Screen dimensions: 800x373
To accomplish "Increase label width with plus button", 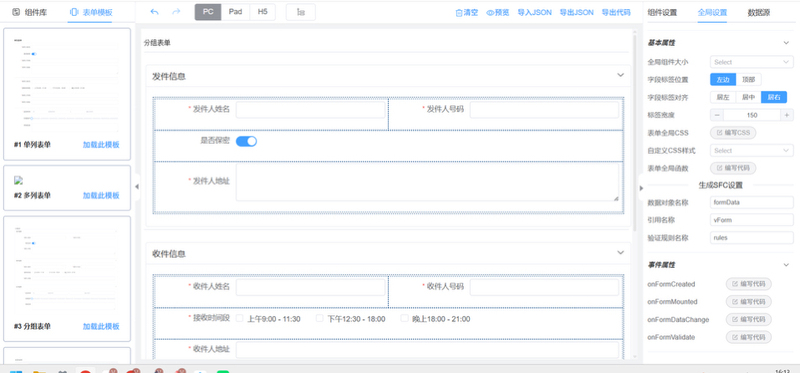I will (x=787, y=115).
